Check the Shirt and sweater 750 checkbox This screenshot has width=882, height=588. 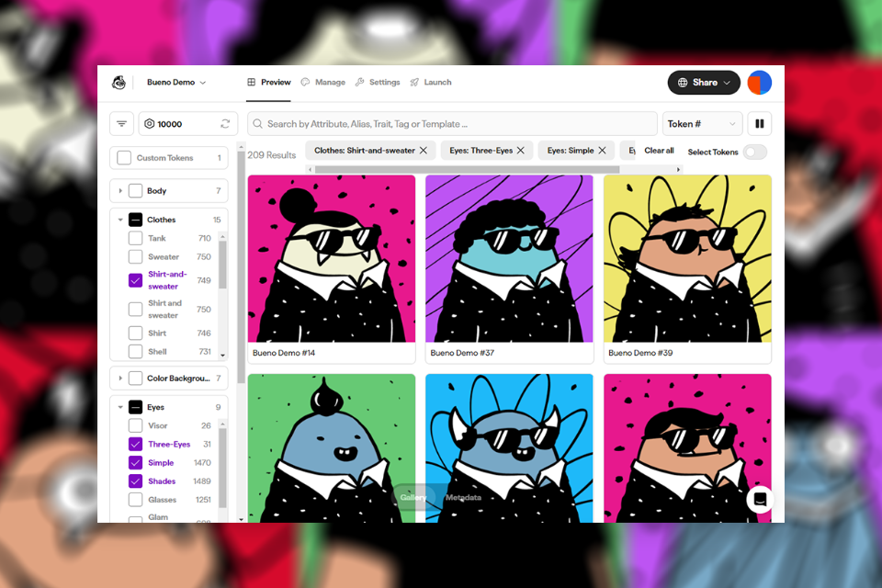click(x=136, y=309)
